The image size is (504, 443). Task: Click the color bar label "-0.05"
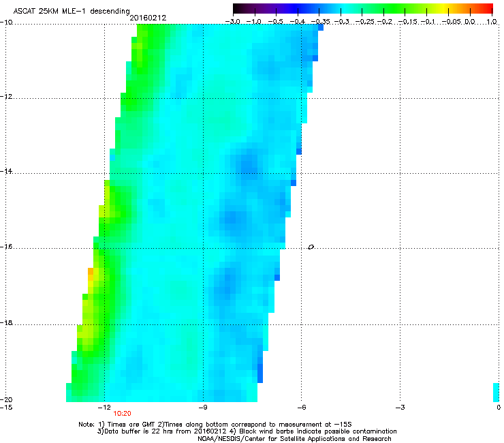pos(452,22)
